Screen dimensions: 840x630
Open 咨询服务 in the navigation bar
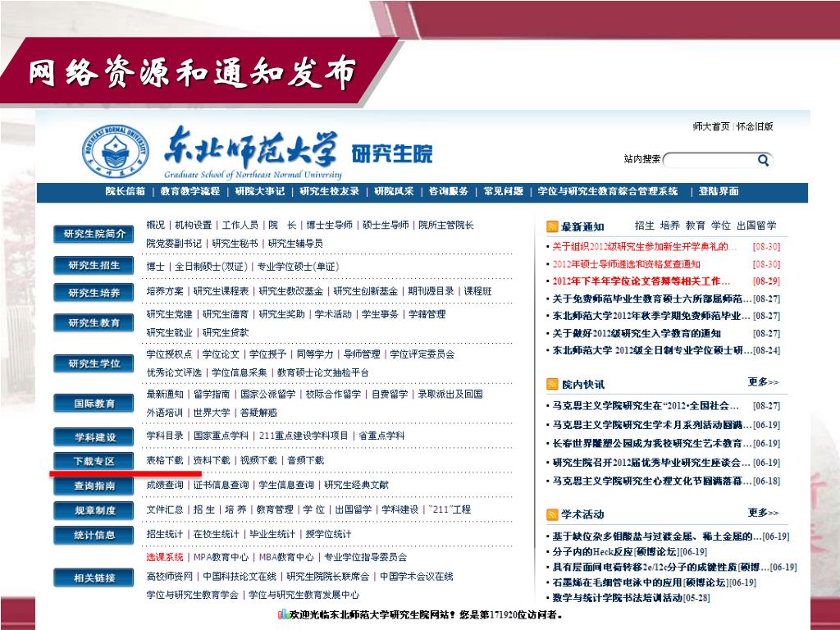[x=449, y=191]
